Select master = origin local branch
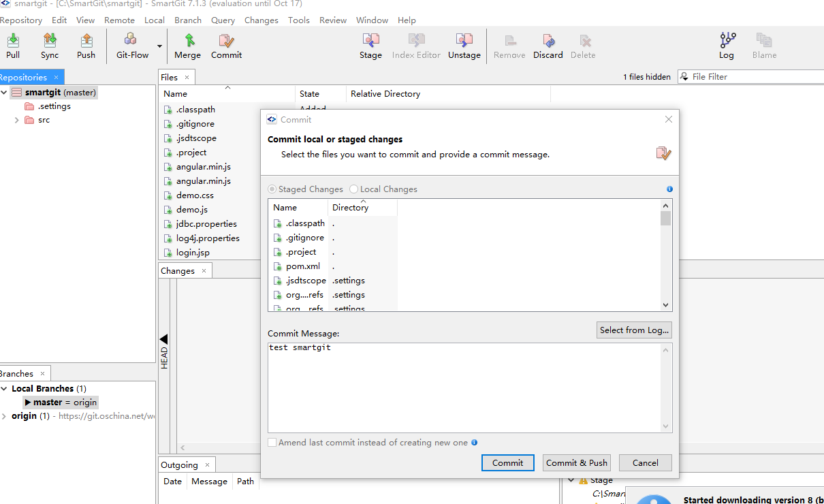The width and height of the screenshot is (824, 504). coord(60,402)
